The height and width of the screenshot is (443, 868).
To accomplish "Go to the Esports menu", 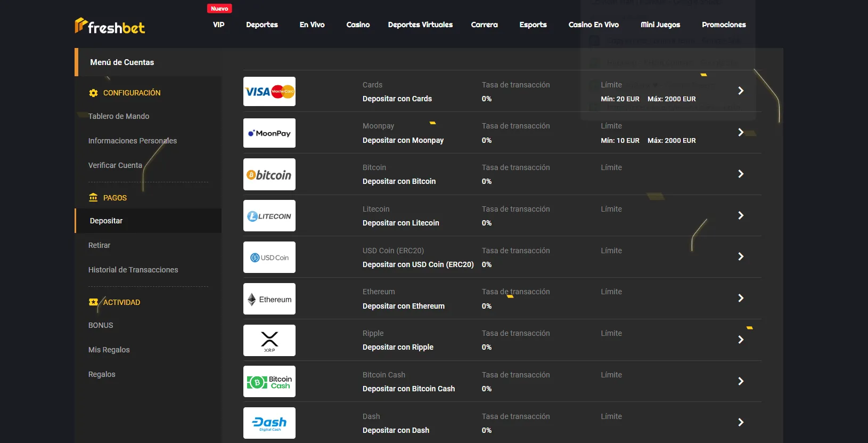I will click(x=533, y=25).
